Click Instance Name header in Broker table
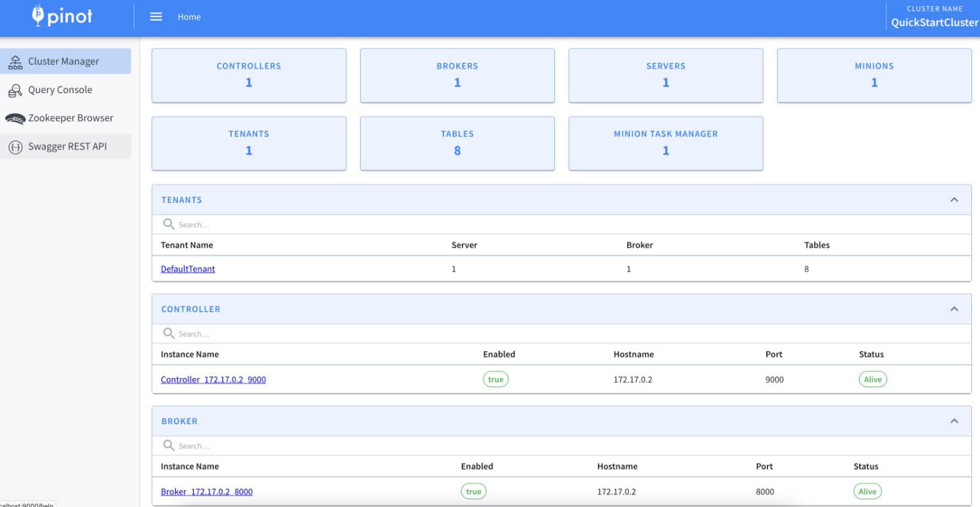 pos(190,466)
